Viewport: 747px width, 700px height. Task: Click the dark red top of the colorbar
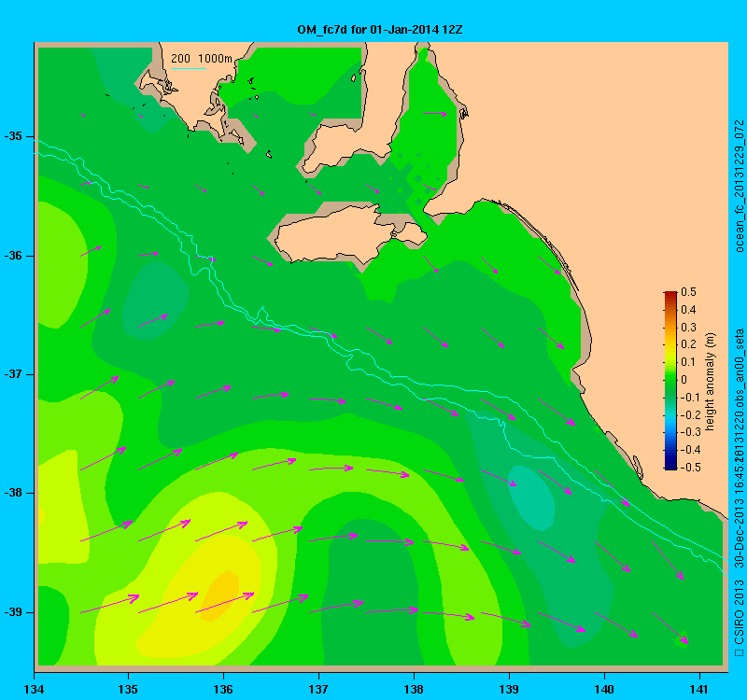point(670,295)
